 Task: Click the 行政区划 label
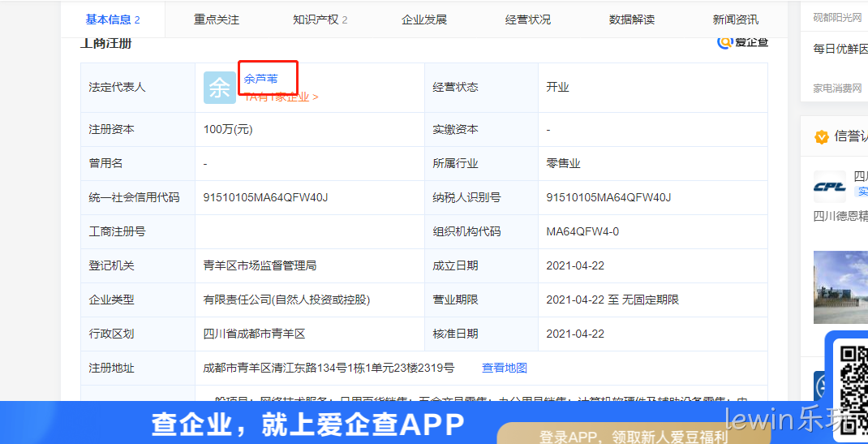111,334
